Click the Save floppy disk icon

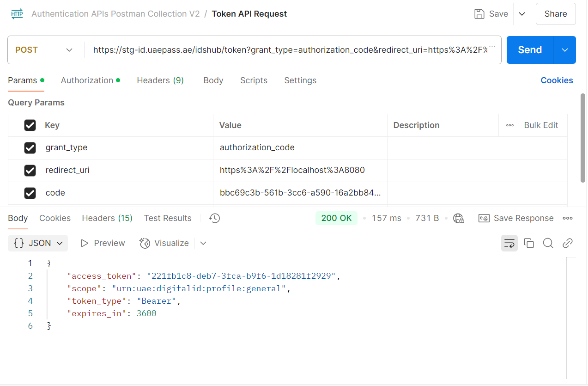click(x=479, y=14)
